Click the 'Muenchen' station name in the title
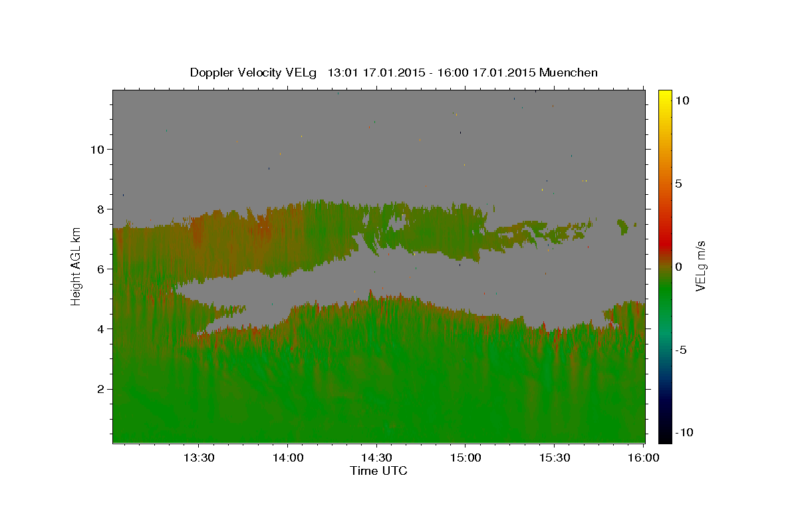Image resolution: width=798 pixels, height=532 pixels. tap(569, 72)
